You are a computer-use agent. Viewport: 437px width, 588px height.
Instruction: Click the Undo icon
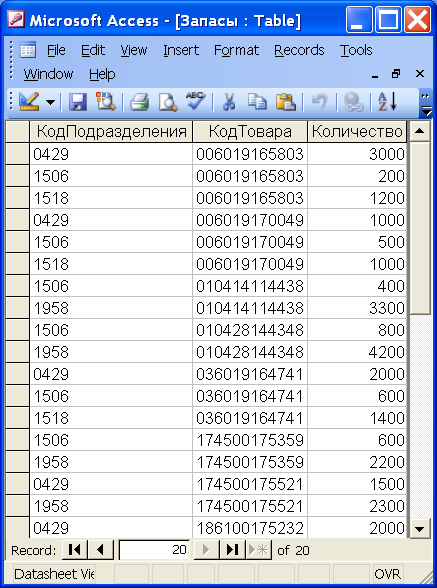320,102
